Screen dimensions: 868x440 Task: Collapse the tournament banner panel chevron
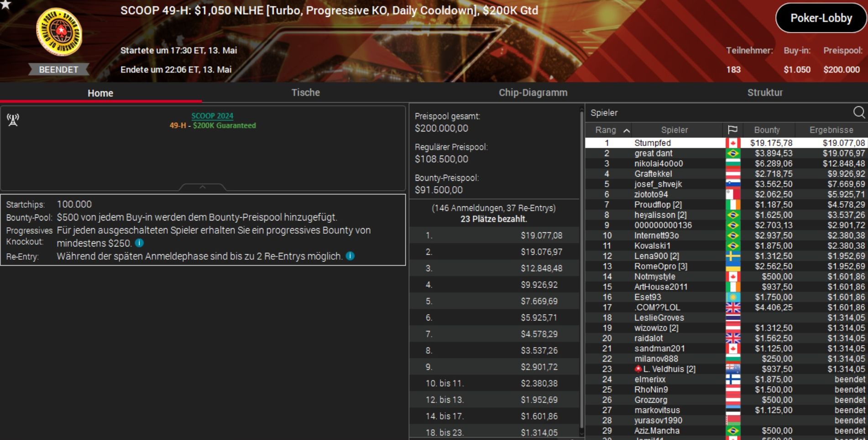coord(203,187)
